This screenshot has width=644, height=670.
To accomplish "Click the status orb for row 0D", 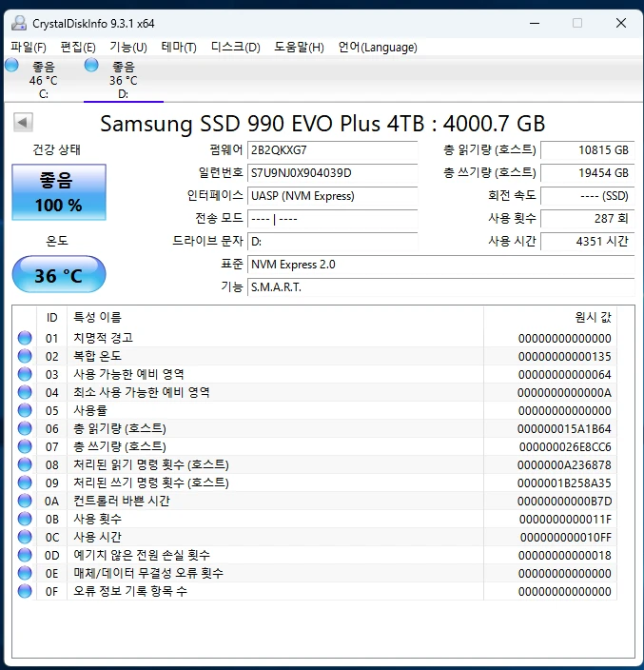I will click(25, 555).
